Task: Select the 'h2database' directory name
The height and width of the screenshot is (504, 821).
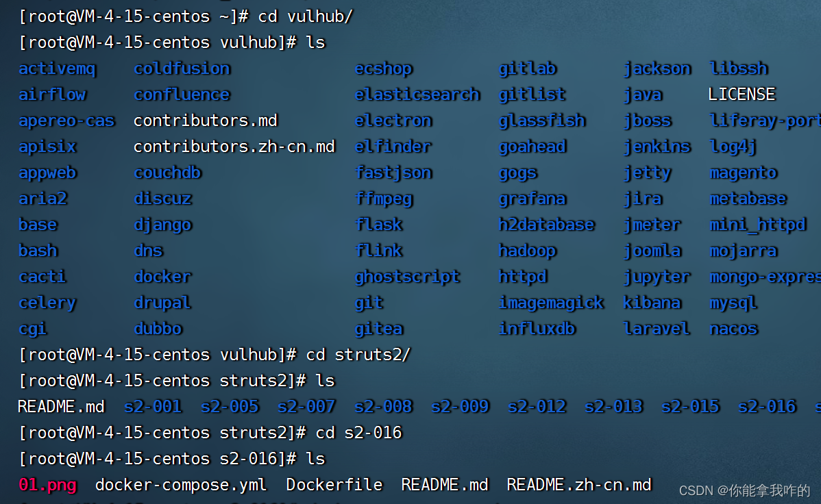Action: point(547,225)
